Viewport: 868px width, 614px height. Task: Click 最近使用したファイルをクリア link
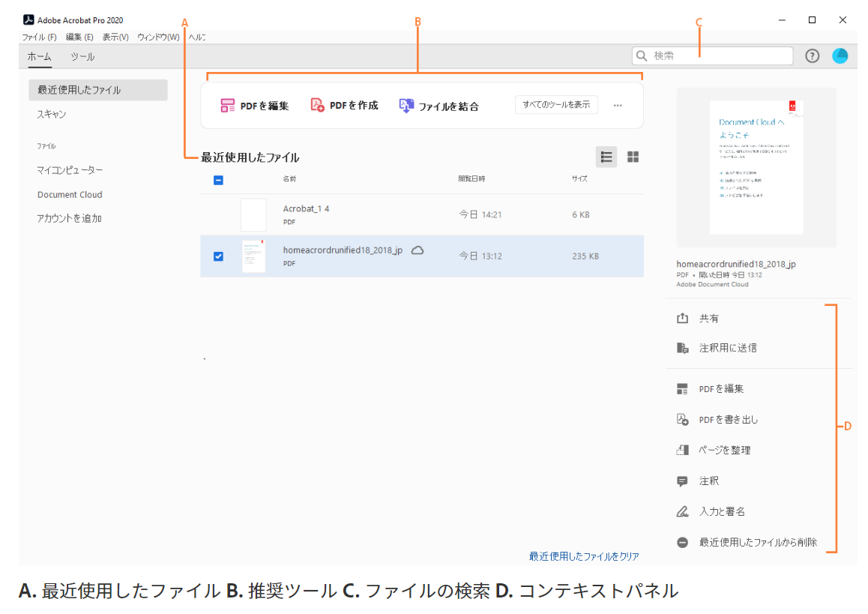[584, 556]
